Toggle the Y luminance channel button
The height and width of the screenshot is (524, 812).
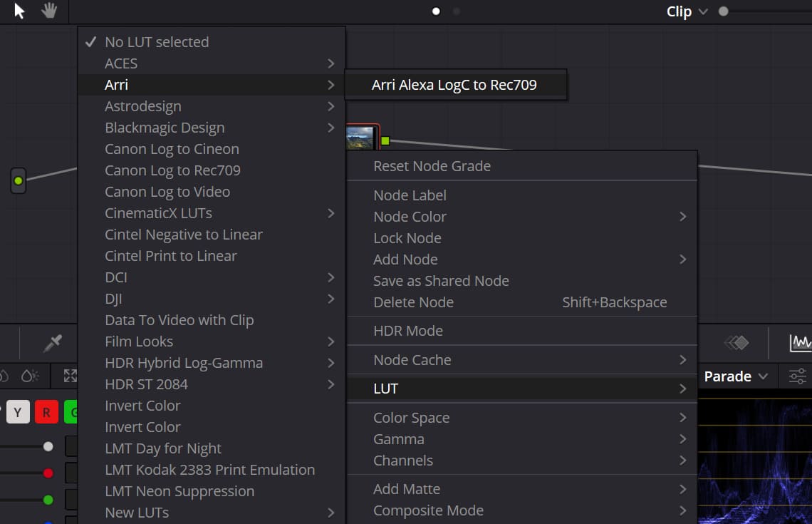[x=17, y=411]
